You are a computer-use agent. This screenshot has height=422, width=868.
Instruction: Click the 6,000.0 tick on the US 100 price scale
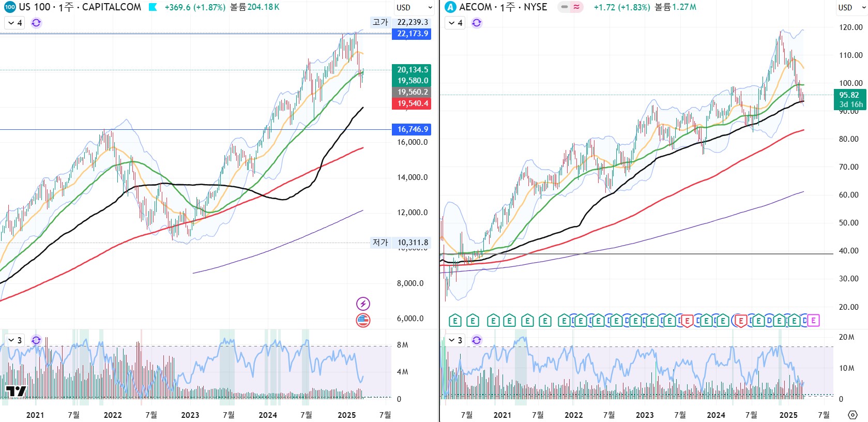[x=410, y=319]
